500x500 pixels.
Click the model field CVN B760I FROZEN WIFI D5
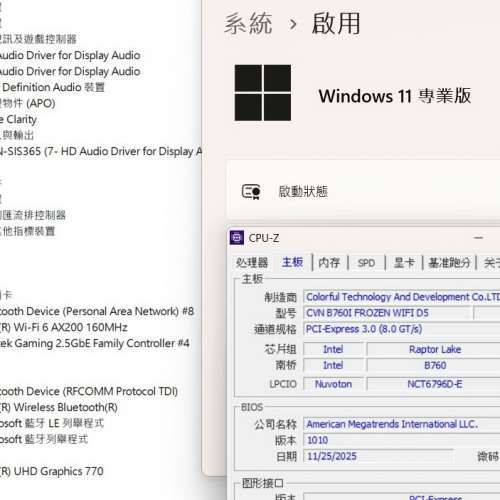[388, 313]
